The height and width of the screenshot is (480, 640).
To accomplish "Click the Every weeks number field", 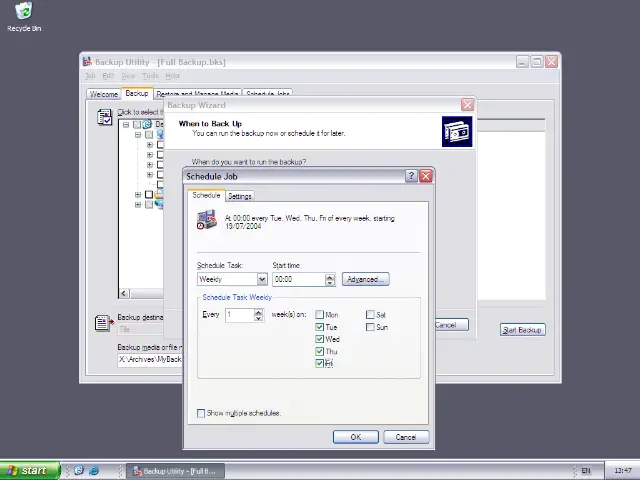I will [240, 315].
